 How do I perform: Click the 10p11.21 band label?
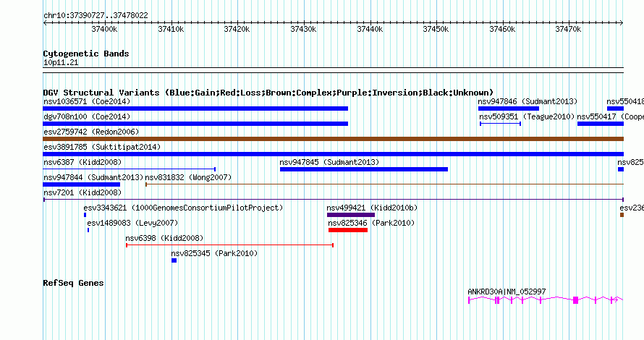61,63
